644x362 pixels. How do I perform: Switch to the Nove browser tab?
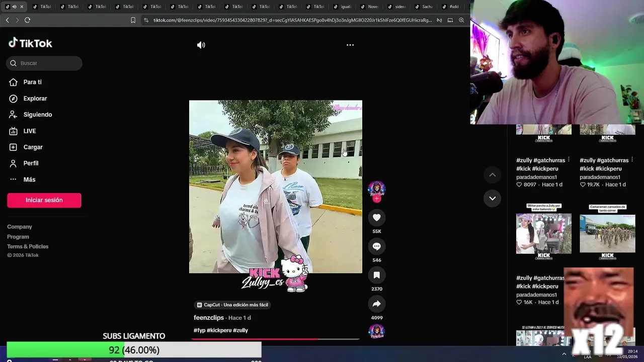pyautogui.click(x=369, y=7)
